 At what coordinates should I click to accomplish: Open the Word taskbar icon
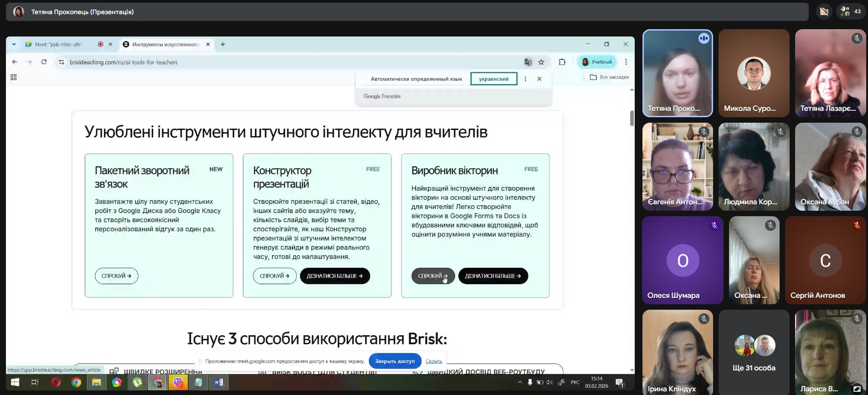[x=219, y=382]
